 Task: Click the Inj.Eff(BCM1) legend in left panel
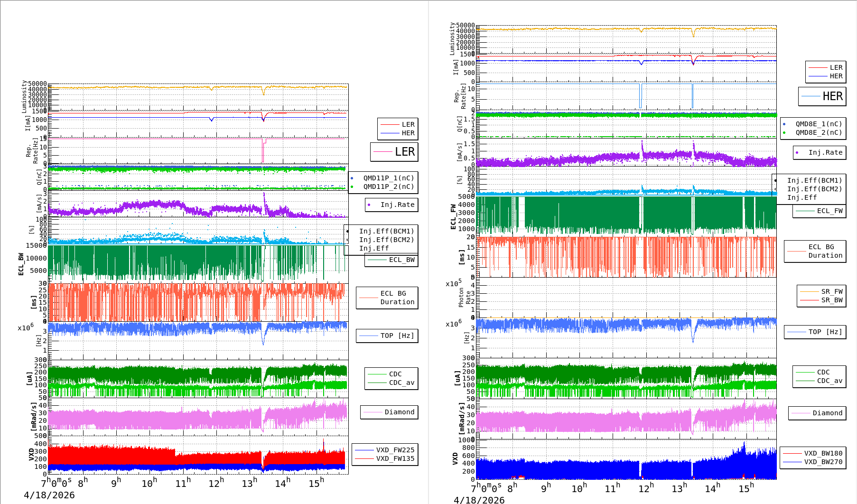pyautogui.click(x=386, y=231)
